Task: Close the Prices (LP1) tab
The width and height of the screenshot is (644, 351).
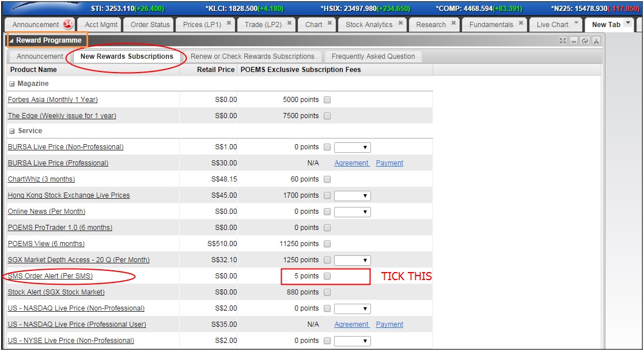Action: tap(229, 23)
